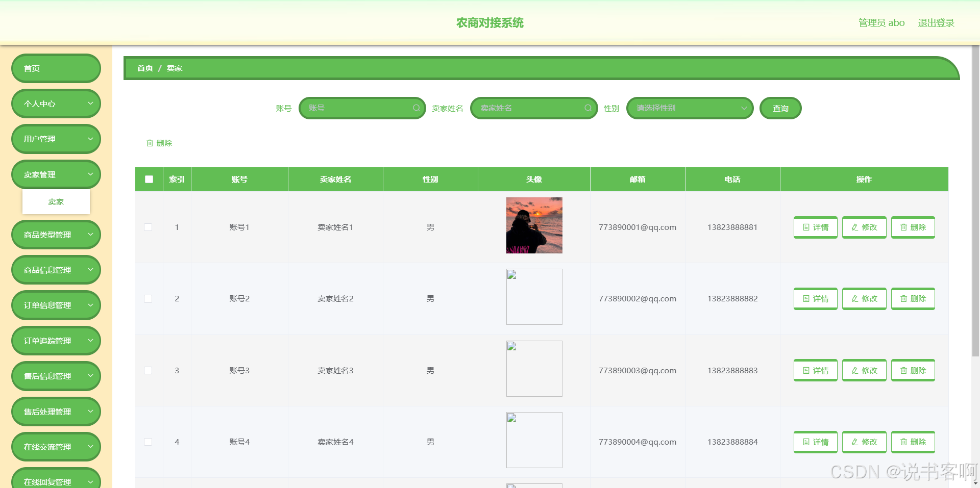Open 详情 for row 账号3

pyautogui.click(x=816, y=371)
